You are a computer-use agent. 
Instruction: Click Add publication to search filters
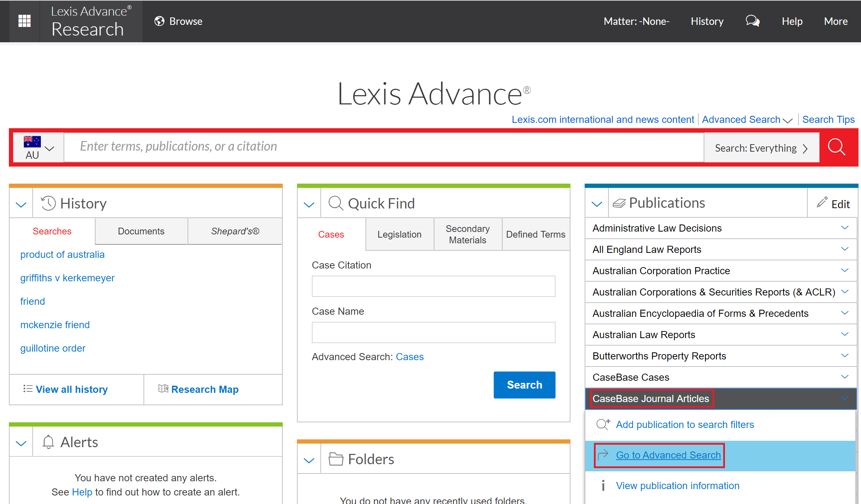tap(685, 424)
